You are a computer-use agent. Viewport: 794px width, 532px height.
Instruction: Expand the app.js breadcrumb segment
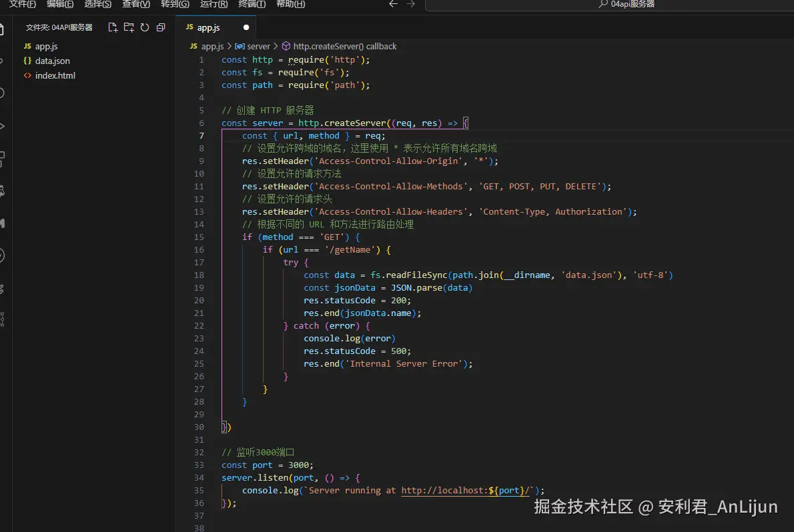click(212, 46)
